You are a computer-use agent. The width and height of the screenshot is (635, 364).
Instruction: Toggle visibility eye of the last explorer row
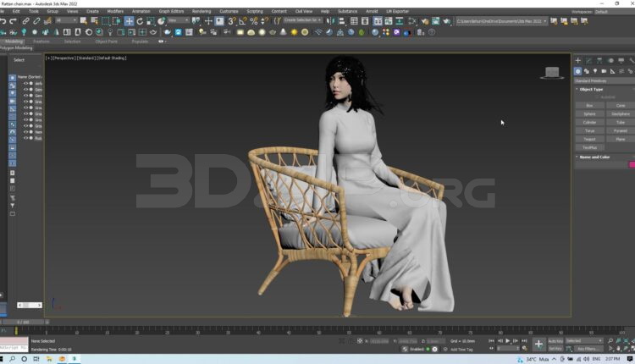(25, 138)
